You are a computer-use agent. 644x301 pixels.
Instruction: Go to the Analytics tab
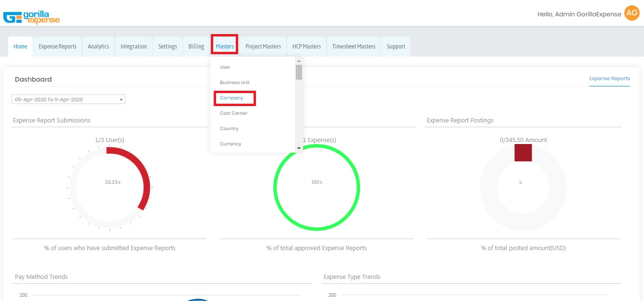pos(98,47)
